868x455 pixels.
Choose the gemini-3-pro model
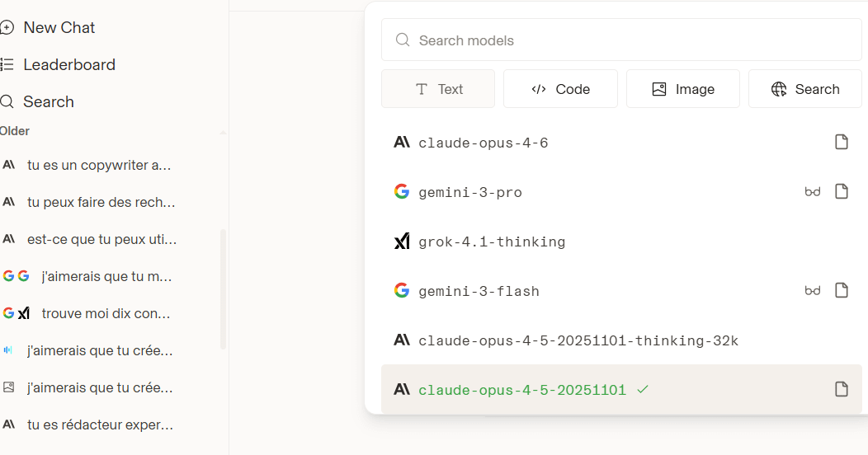[x=621, y=192]
